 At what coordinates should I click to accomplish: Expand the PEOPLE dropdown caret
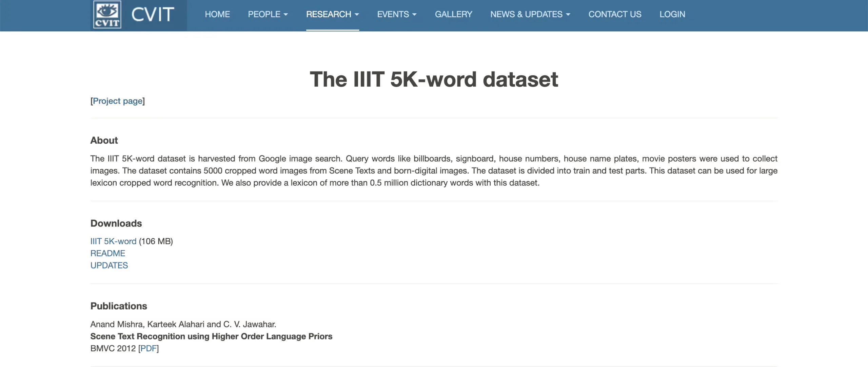286,15
